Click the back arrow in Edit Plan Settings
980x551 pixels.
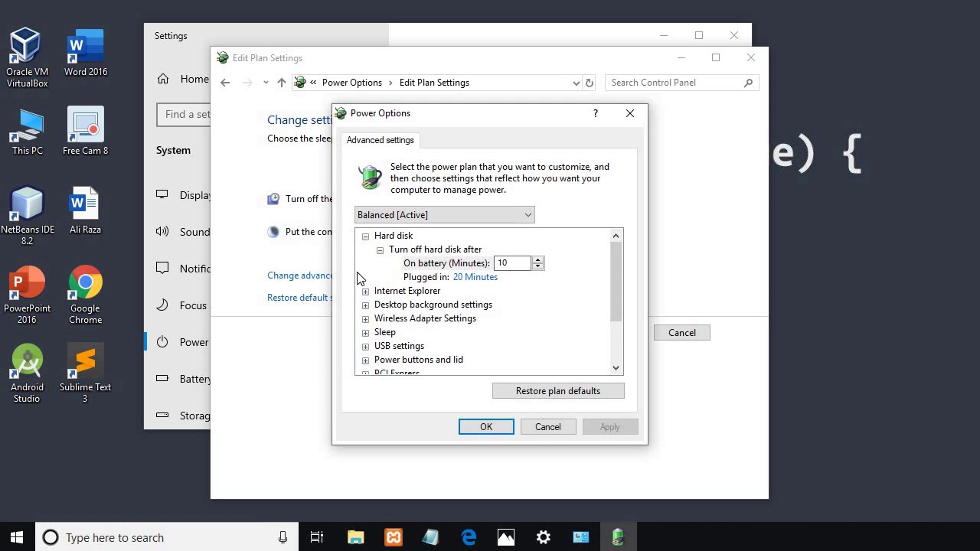click(x=225, y=83)
